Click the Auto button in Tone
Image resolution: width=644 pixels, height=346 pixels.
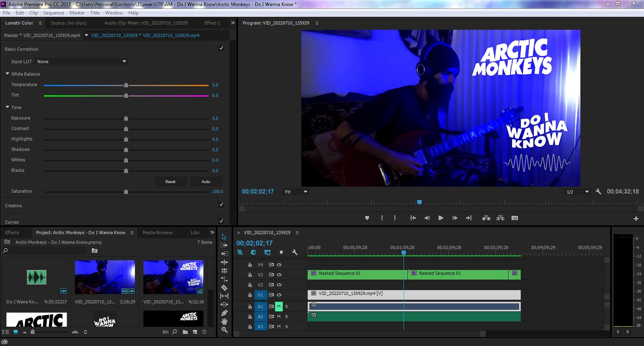[206, 181]
